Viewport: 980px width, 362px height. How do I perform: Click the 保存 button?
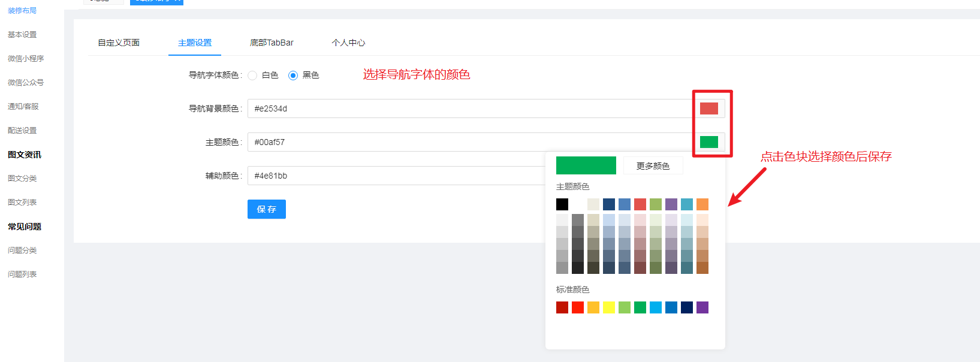[267, 209]
